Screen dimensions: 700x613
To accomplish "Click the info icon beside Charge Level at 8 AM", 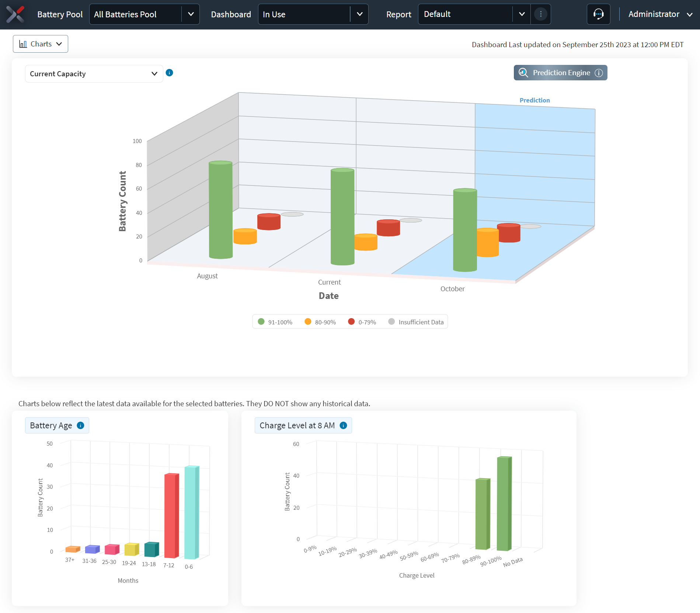I will [x=343, y=425].
